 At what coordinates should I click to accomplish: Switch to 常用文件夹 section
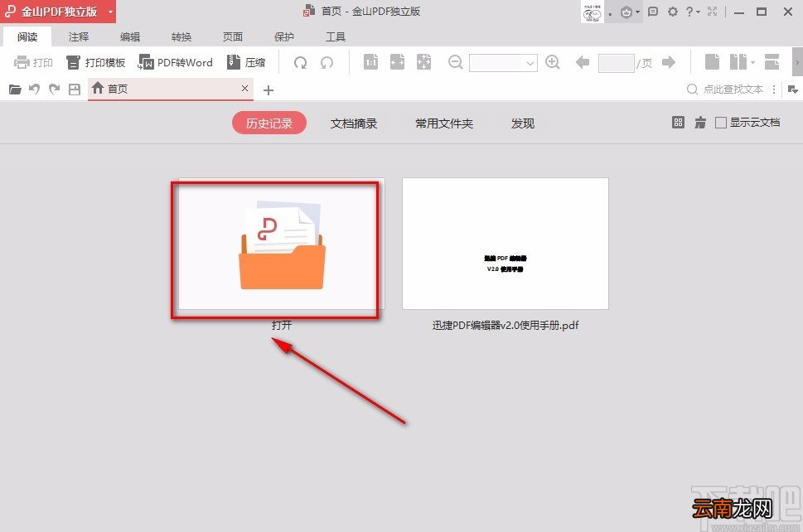click(x=444, y=123)
